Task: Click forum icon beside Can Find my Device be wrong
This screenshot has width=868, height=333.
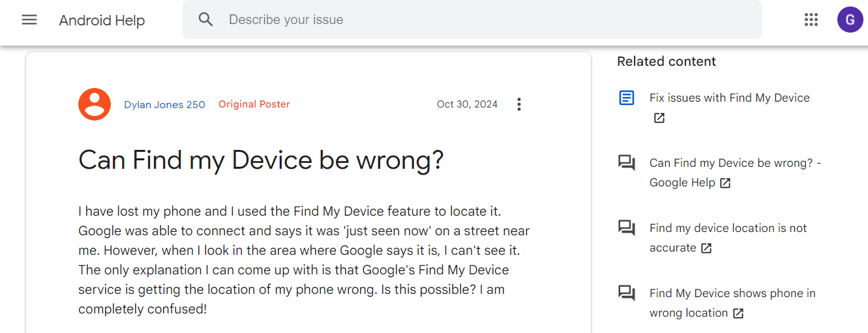Action: click(x=627, y=163)
